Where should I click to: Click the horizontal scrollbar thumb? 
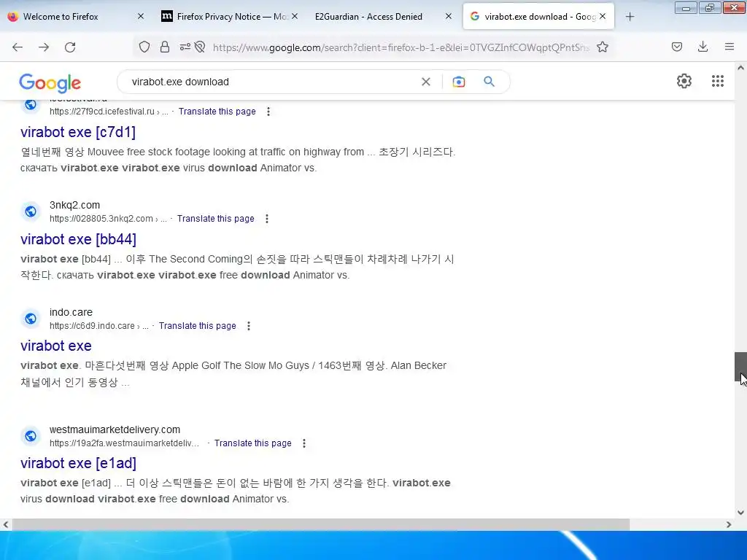(x=321, y=525)
